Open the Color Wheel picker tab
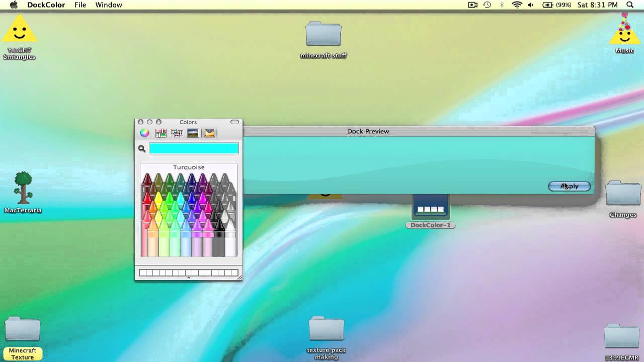644x362 pixels. (144, 133)
